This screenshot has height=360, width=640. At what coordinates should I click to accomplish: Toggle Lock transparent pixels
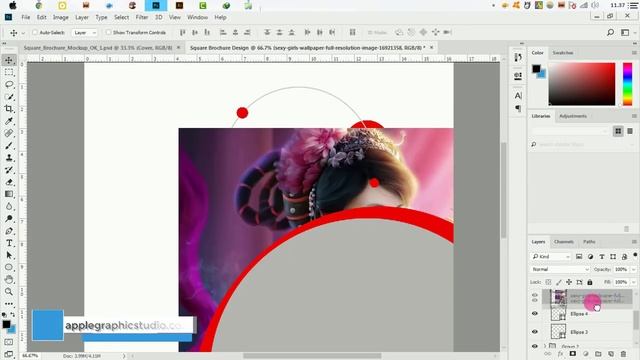549,282
